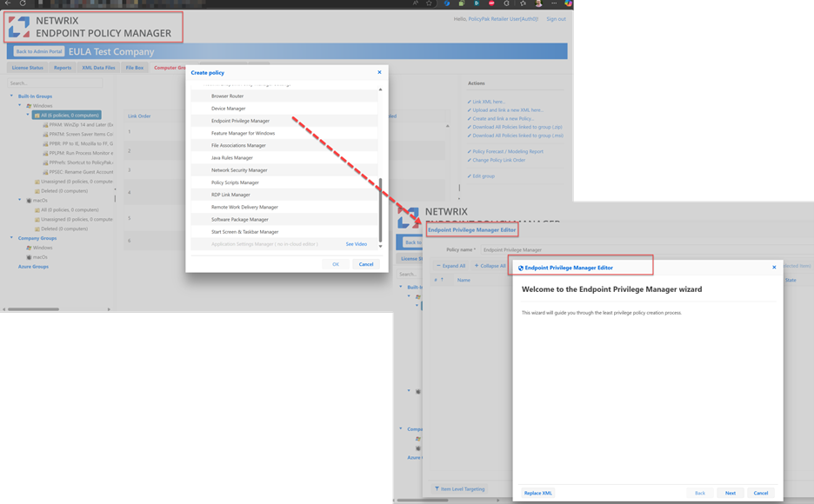Click the Create policy list scrollbar

[x=380, y=209]
